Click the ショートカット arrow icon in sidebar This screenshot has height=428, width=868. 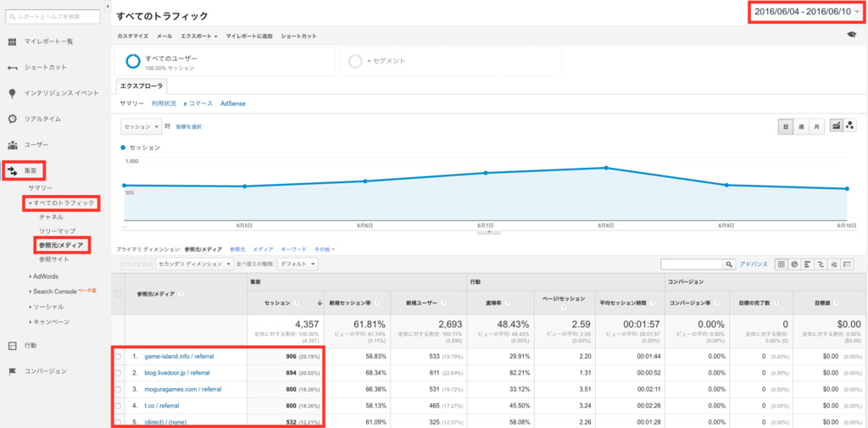point(12,68)
